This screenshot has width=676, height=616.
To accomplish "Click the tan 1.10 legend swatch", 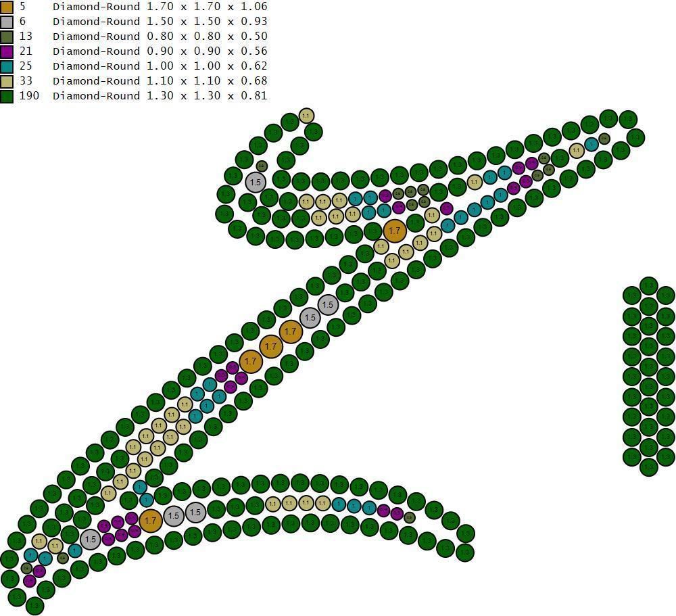I will pyautogui.click(x=7, y=81).
